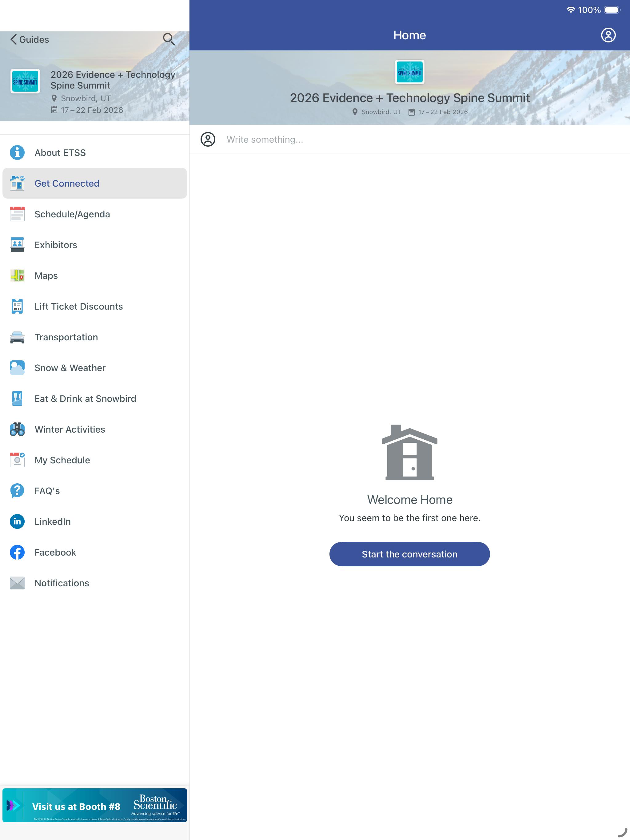Tap Home banner event title text
This screenshot has width=630, height=840.
(x=410, y=98)
